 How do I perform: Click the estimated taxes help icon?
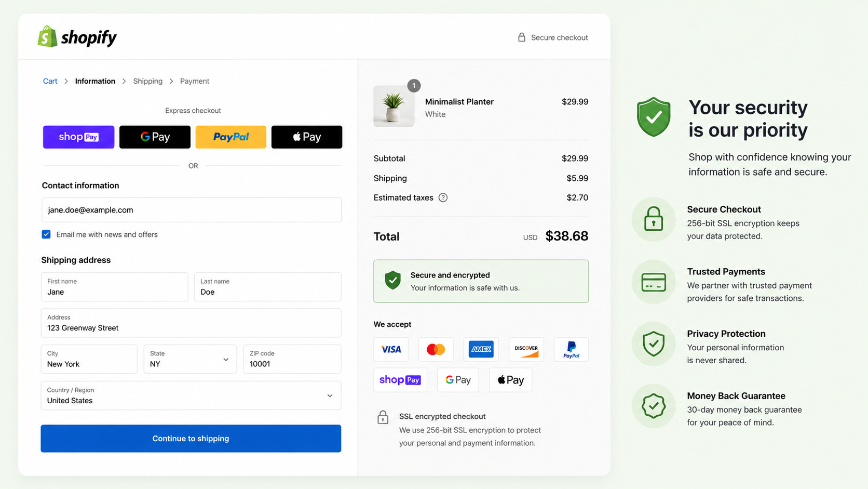443,197
